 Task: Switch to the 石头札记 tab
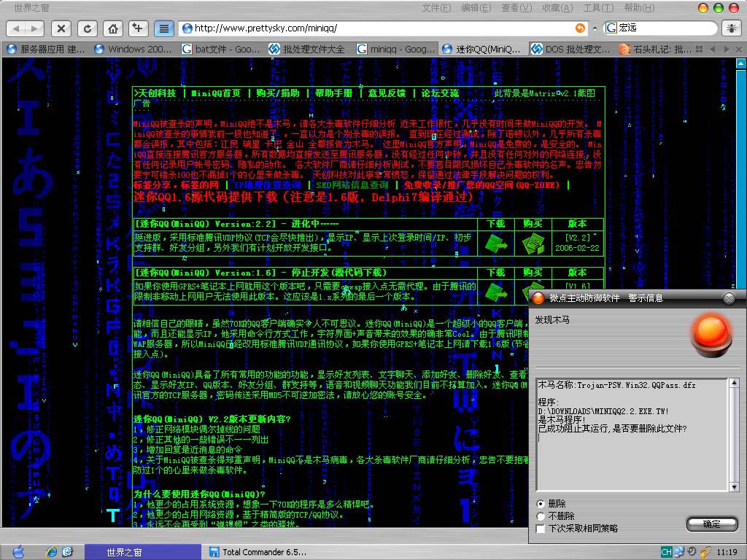655,49
